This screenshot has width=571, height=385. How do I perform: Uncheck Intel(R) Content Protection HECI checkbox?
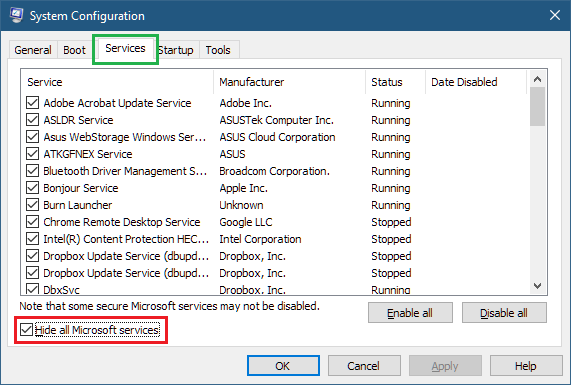pyautogui.click(x=32, y=239)
